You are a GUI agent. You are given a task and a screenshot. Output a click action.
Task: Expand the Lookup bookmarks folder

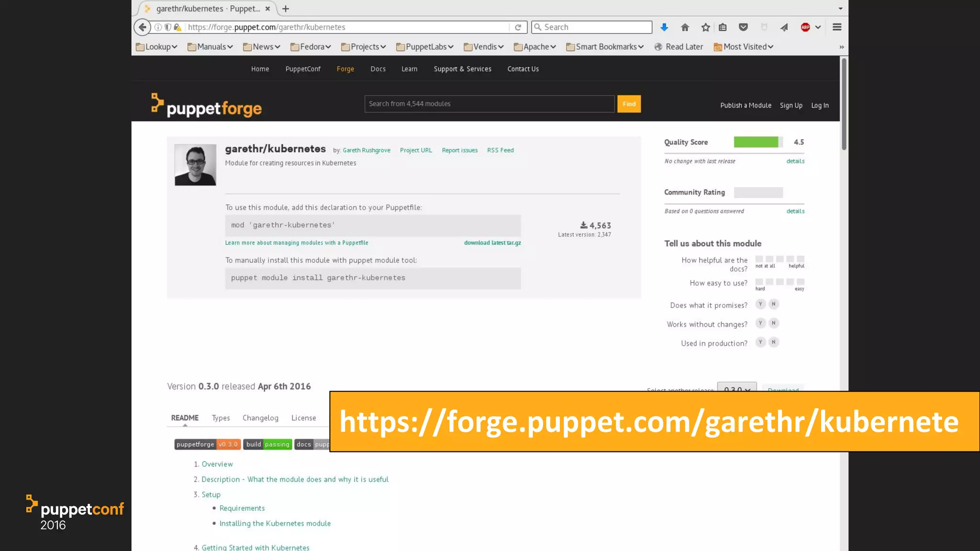[x=156, y=47]
